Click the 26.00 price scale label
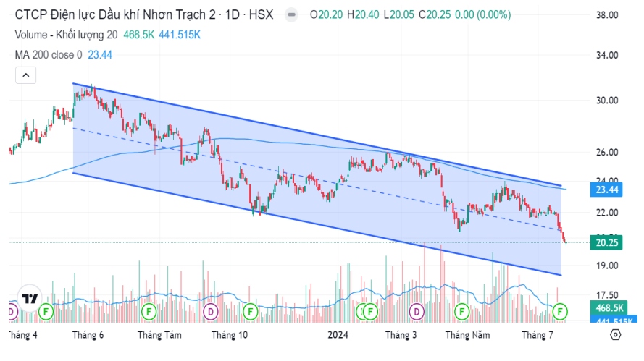The image size is (644, 361). pos(607,152)
